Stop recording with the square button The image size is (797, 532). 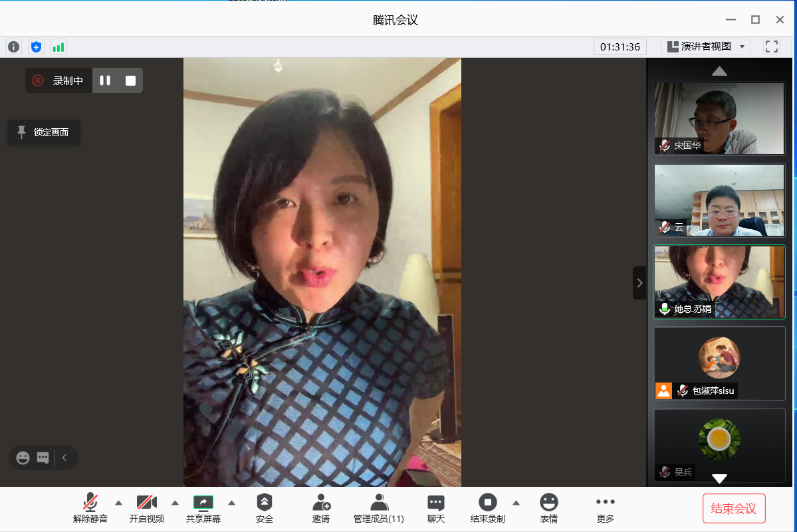(130, 80)
